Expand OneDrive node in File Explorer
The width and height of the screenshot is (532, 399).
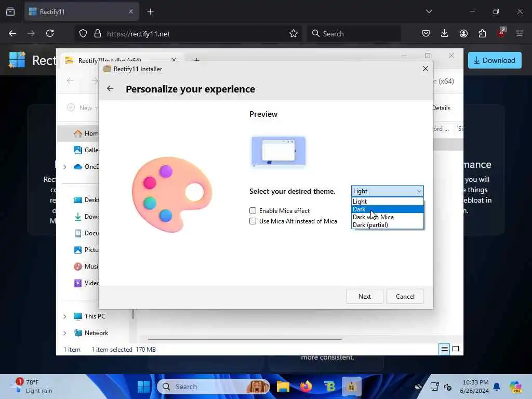[64, 167]
